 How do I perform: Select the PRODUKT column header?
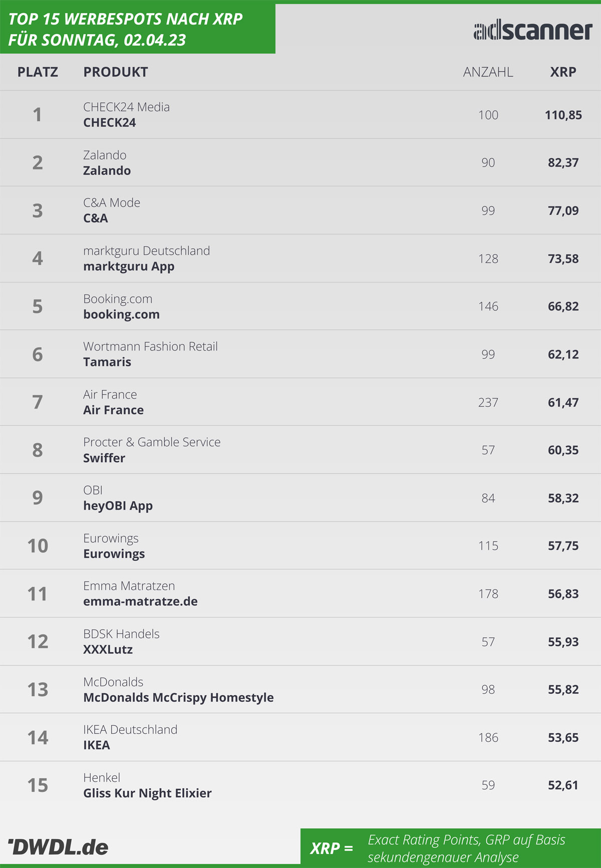115,72
